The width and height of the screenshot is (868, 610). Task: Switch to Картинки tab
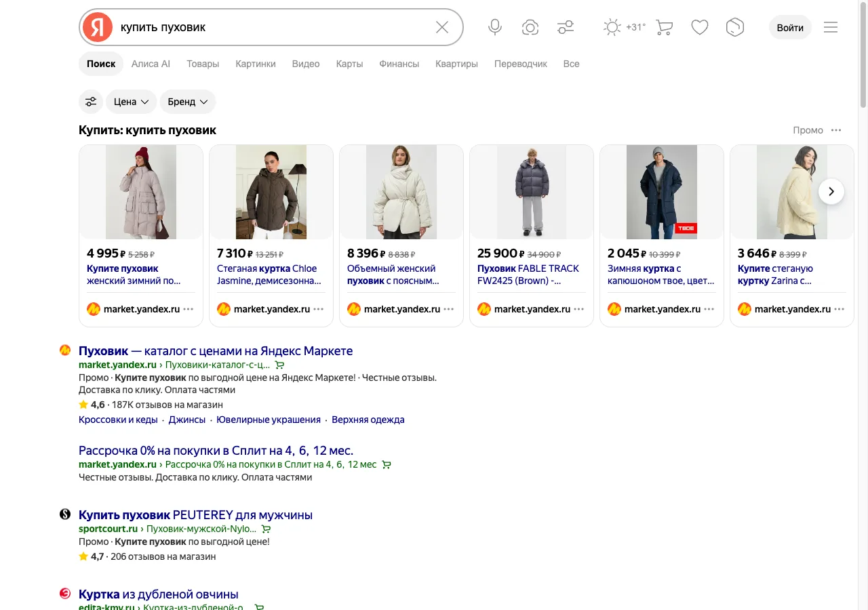coord(256,64)
